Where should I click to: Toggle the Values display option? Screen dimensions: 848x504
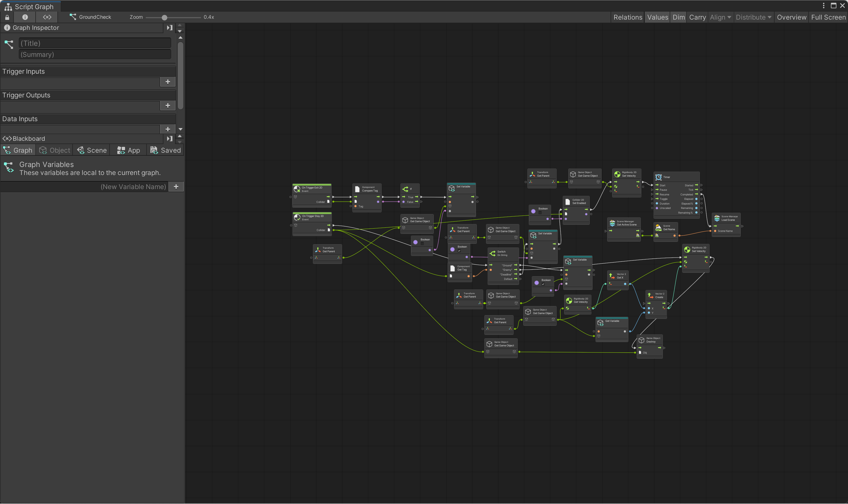tap(657, 17)
